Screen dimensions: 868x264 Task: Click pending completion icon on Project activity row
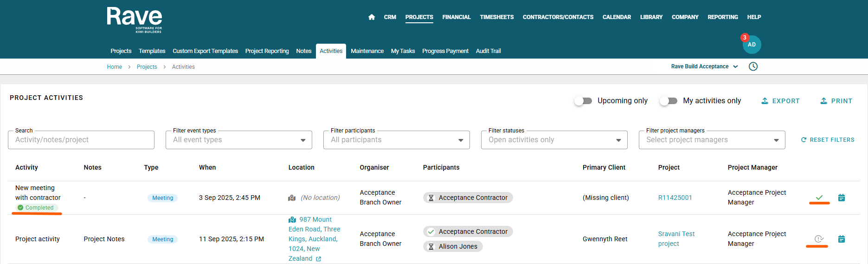pyautogui.click(x=819, y=239)
